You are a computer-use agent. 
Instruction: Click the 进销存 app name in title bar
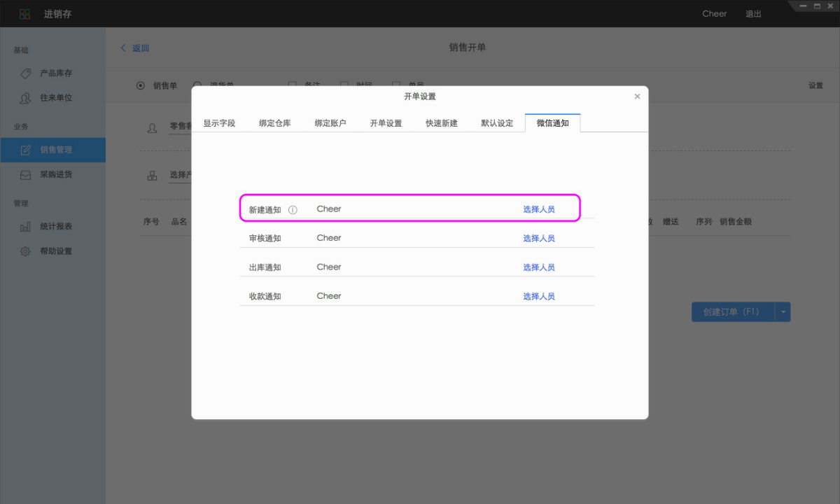click(58, 14)
